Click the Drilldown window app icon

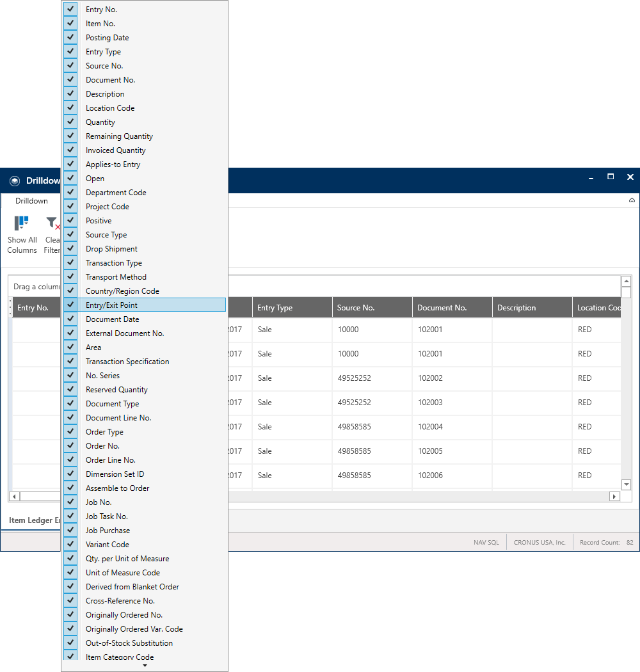click(15, 181)
